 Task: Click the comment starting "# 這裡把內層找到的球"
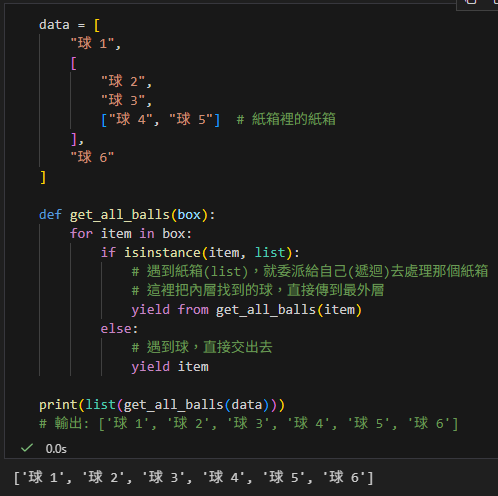(x=258, y=290)
